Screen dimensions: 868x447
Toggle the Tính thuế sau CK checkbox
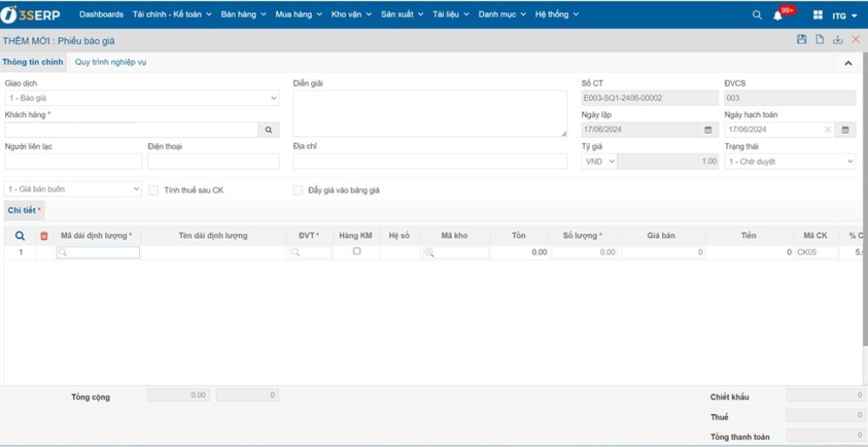153,190
